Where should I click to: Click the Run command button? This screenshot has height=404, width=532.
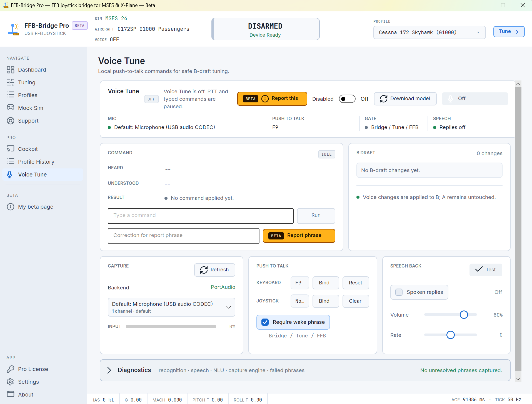coord(316,216)
